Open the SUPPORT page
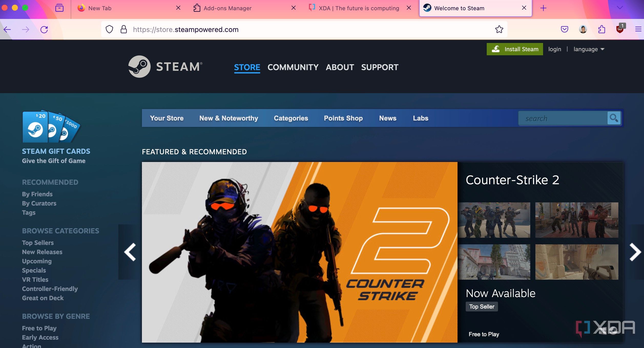 (x=380, y=67)
